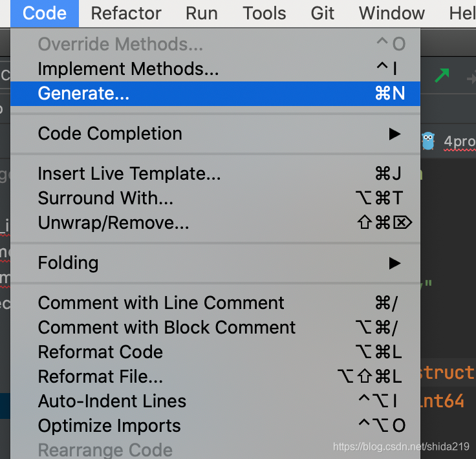Select Generate... from the Code menu
This screenshot has width=476, height=459.
[x=84, y=94]
